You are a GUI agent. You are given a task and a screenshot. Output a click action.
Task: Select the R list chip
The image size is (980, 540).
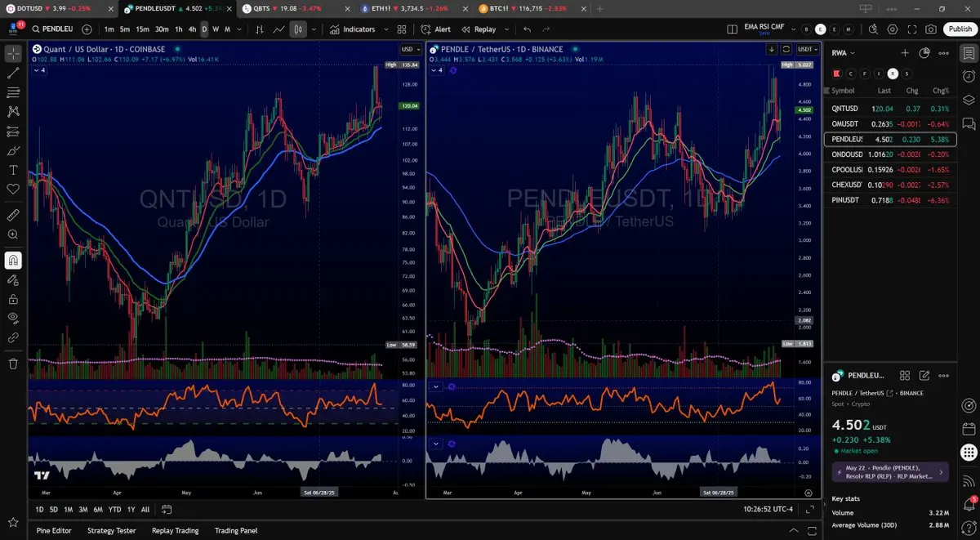click(893, 74)
